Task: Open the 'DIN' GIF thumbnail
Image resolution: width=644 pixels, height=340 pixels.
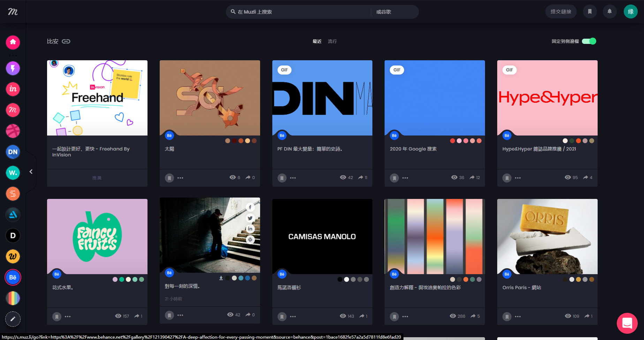Action: (322, 98)
